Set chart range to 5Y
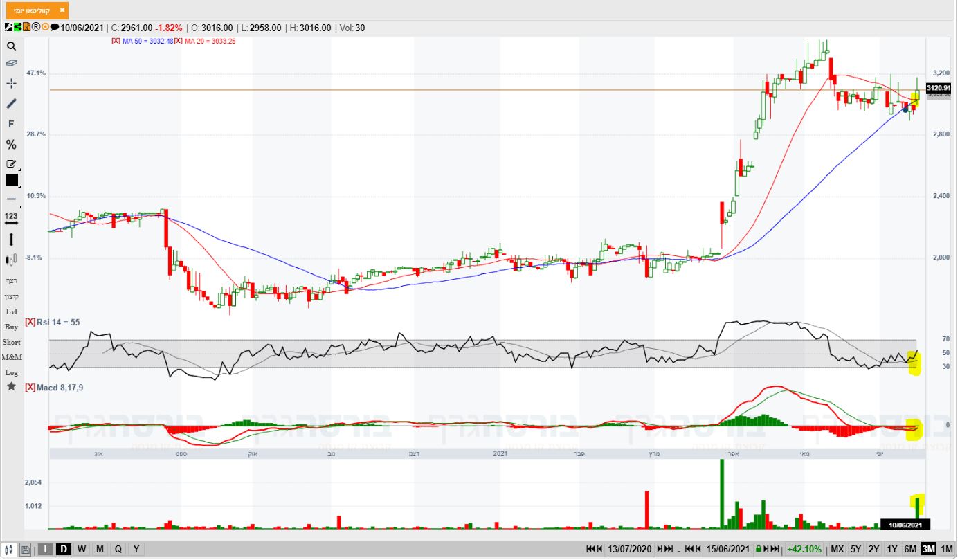The width and height of the screenshot is (960, 560). point(856,549)
